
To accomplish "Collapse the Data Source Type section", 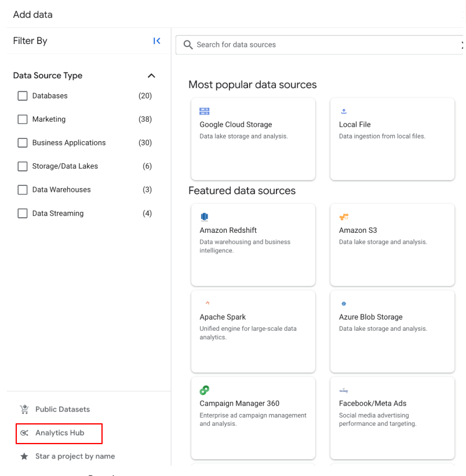I will pyautogui.click(x=151, y=76).
